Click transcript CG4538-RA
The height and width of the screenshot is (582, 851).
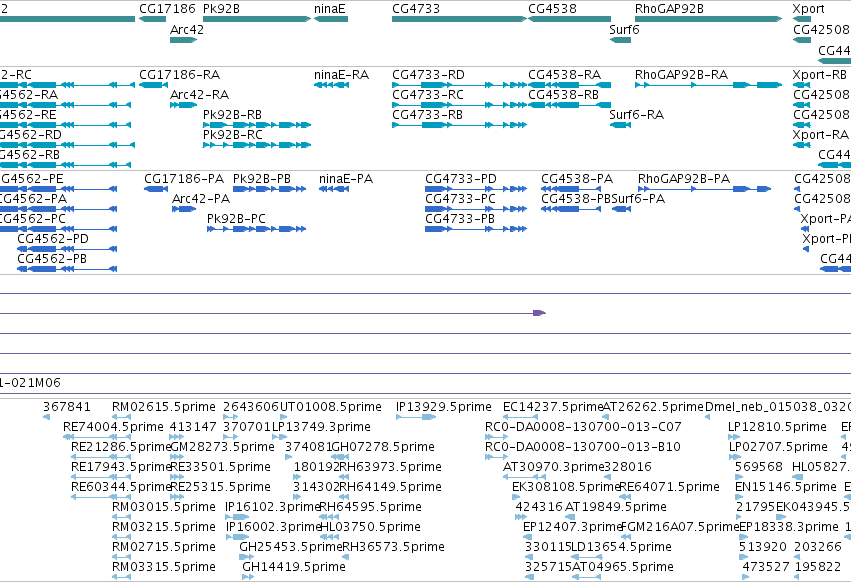pyautogui.click(x=564, y=75)
